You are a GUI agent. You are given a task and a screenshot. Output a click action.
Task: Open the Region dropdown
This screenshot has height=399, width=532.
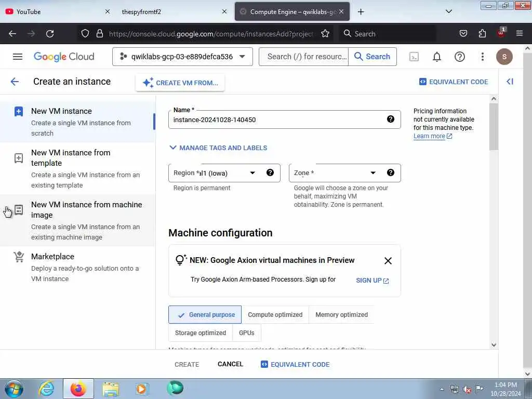point(224,172)
